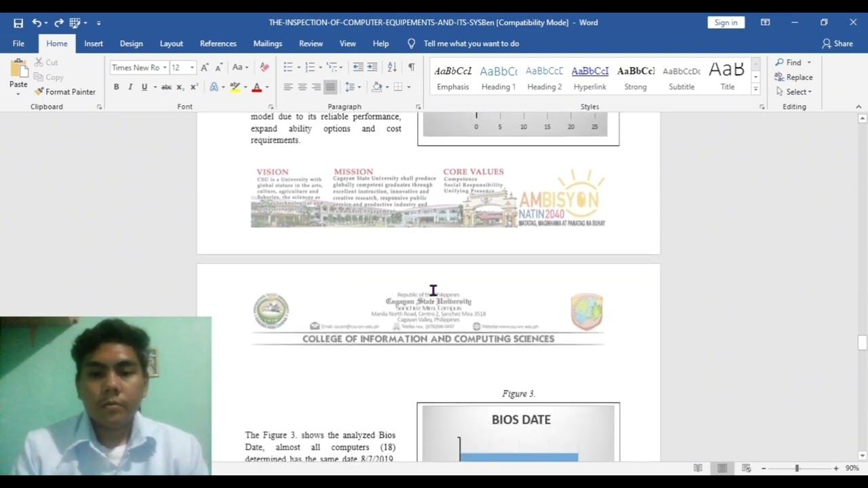Open the Find dropdown arrow
This screenshot has height=488, width=868.
(809, 62)
